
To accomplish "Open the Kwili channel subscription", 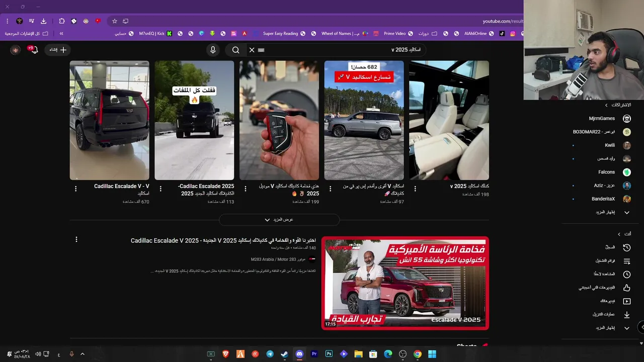I will [x=618, y=145].
